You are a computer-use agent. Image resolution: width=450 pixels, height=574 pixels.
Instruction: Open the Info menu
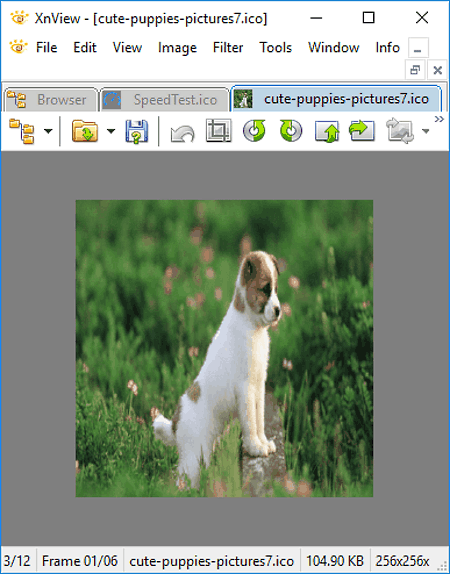tap(387, 48)
